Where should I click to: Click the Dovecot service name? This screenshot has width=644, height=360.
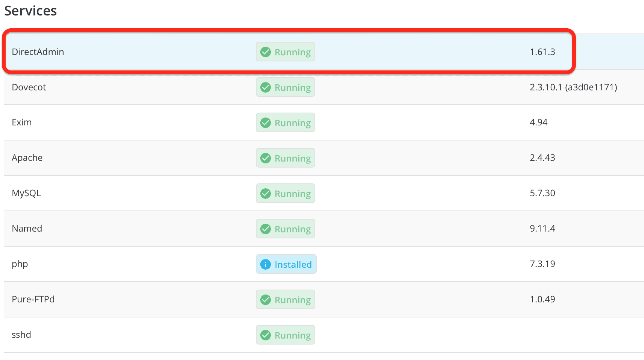29,87
